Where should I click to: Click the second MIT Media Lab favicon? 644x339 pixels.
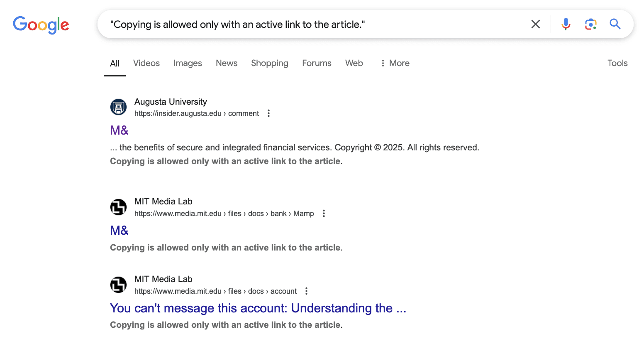118,285
